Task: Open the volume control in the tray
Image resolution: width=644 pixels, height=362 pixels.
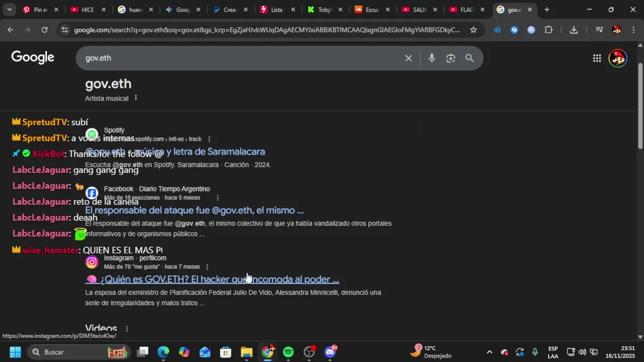Action: tap(582, 352)
